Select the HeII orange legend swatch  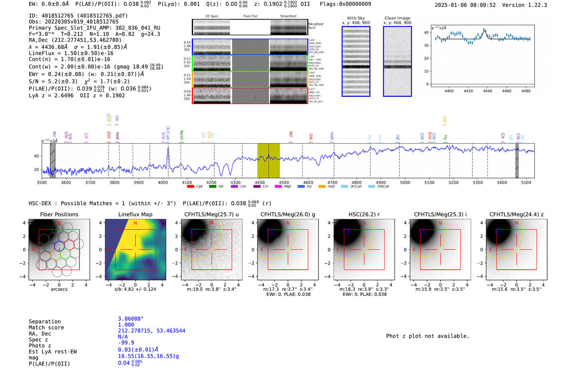[322, 186]
